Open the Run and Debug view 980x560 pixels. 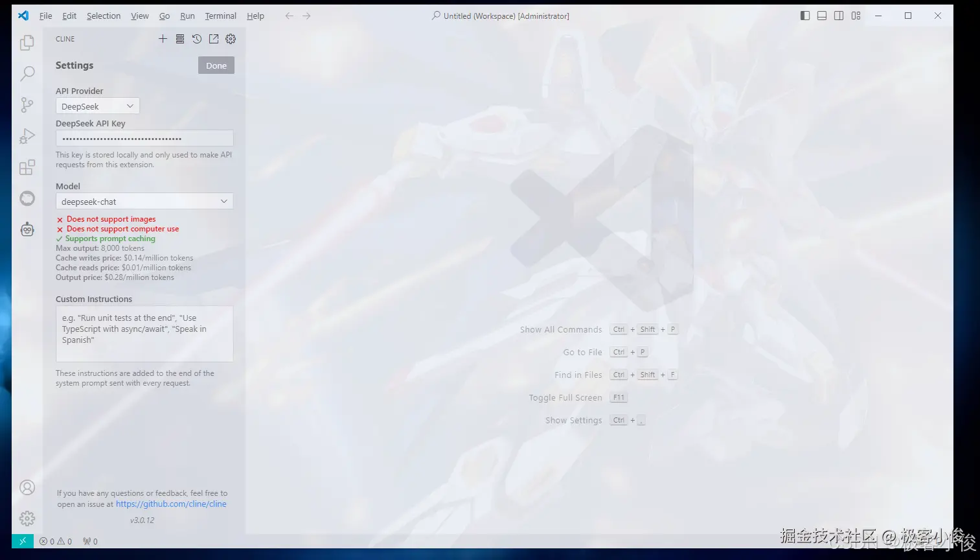(x=27, y=136)
